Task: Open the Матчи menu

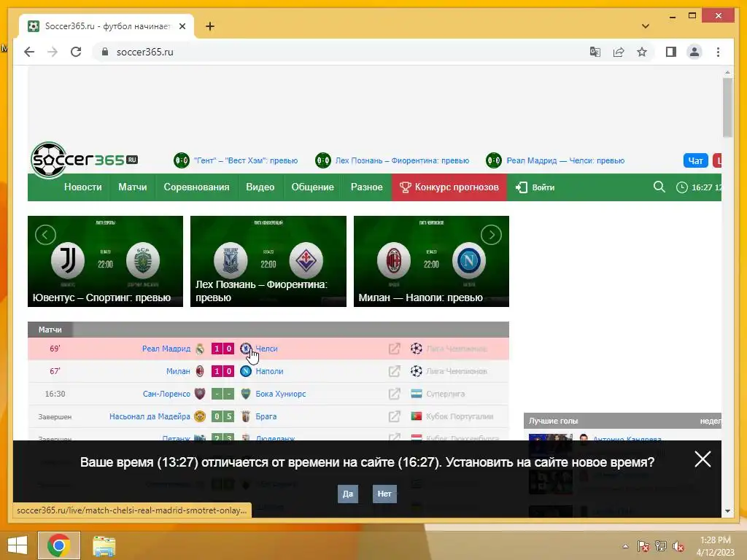Action: coord(133,187)
